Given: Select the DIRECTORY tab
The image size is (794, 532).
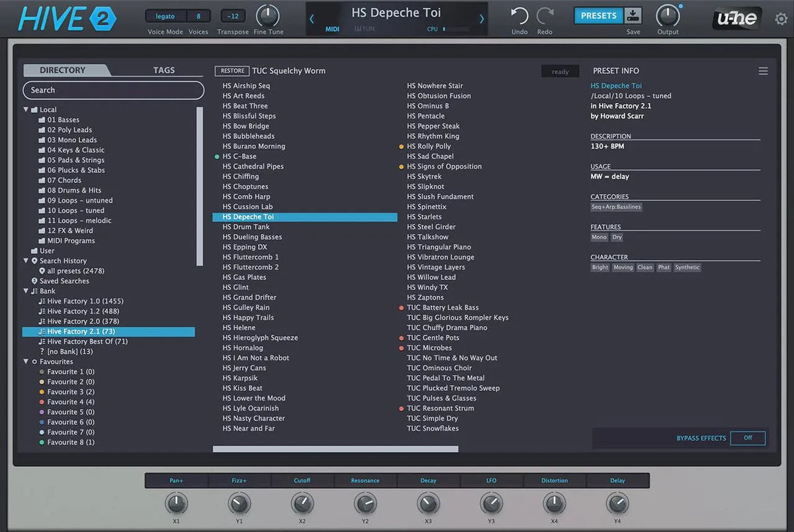Looking at the screenshot, I should click(62, 70).
